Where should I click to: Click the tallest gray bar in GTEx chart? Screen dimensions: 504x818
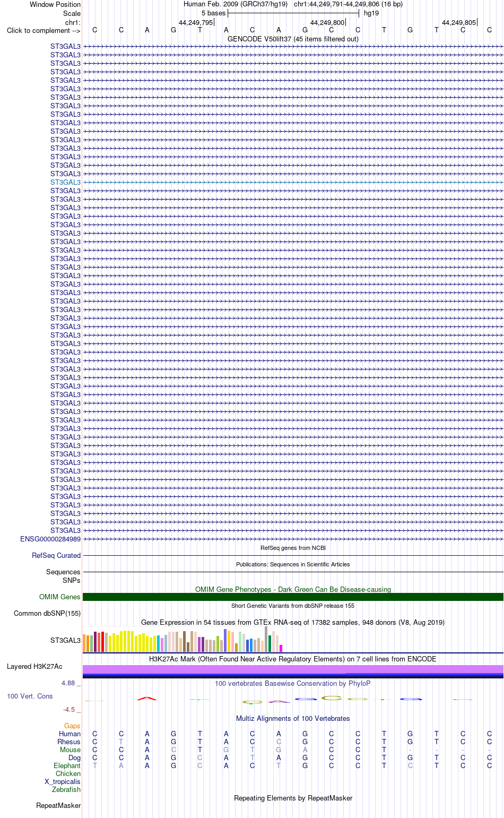[266, 639]
